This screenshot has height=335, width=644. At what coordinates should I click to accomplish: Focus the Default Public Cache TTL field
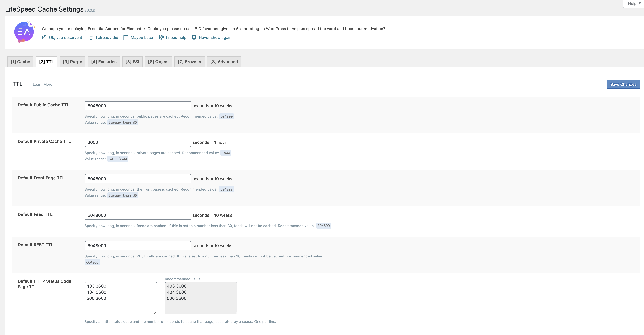click(x=138, y=106)
